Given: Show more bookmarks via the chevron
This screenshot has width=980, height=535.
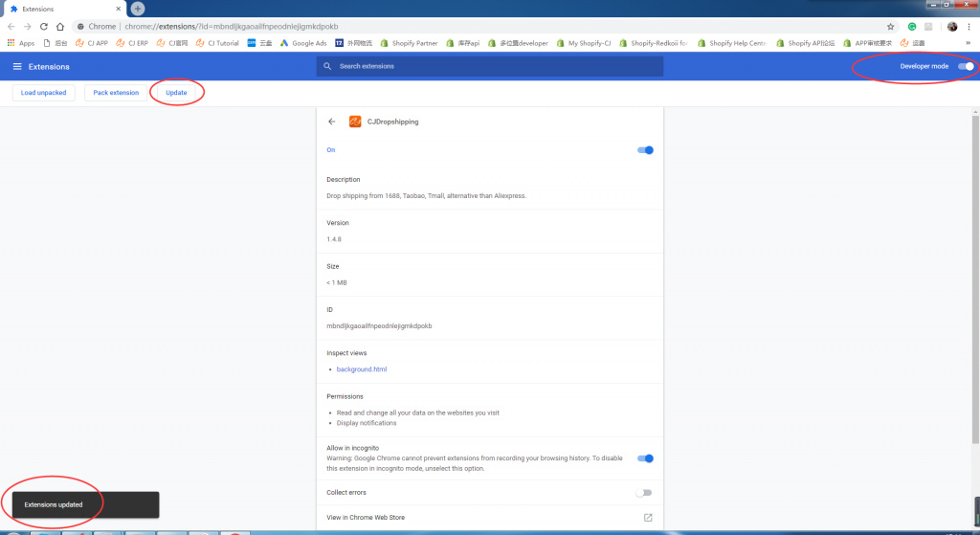Looking at the screenshot, I should 969,43.
